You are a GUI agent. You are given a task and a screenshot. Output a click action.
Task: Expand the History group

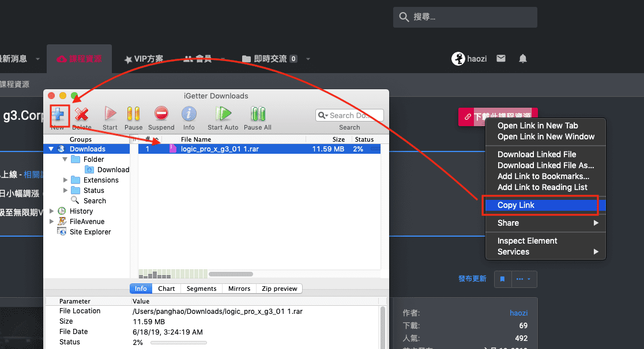[x=52, y=211]
